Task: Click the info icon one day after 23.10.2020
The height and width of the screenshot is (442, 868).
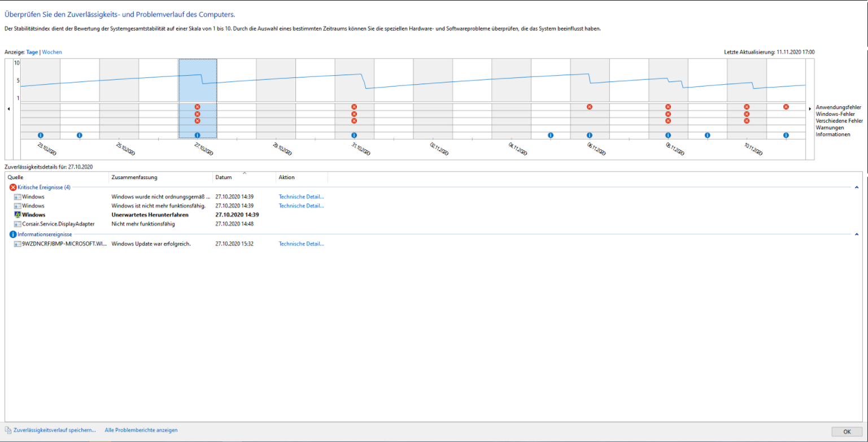Action: point(79,135)
